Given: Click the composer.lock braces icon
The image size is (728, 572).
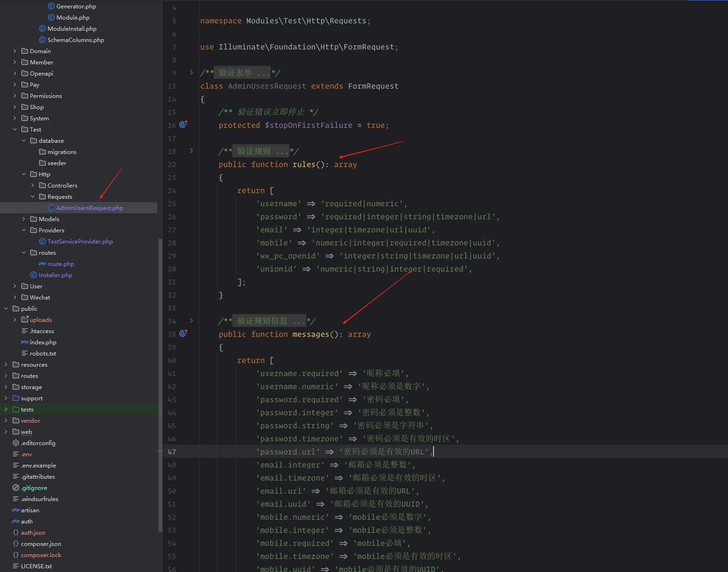Looking at the screenshot, I should (16, 555).
